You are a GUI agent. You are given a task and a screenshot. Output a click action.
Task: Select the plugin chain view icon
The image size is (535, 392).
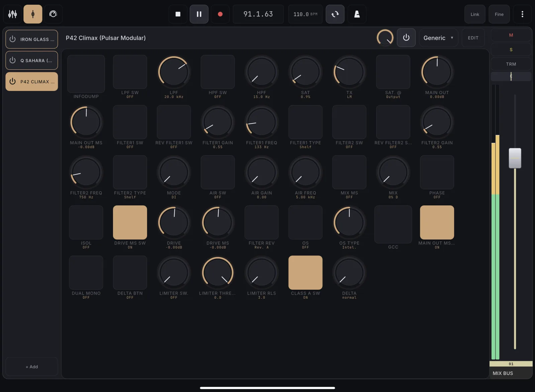(33, 14)
